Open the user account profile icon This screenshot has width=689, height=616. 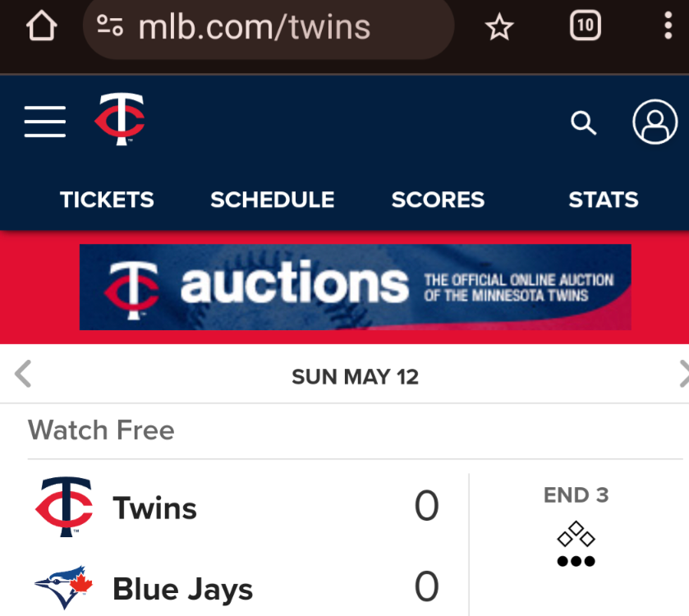(655, 122)
